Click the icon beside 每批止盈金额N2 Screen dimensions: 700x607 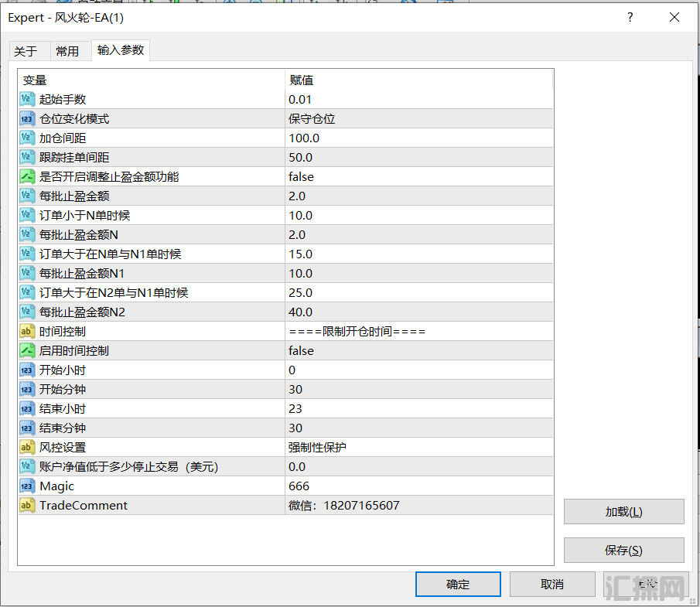click(27, 312)
